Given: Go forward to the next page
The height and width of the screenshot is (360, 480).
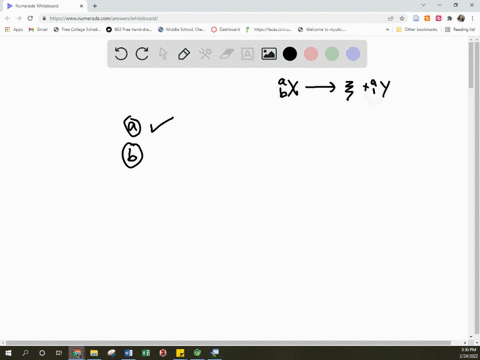Looking at the screenshot, I should 19,18.
